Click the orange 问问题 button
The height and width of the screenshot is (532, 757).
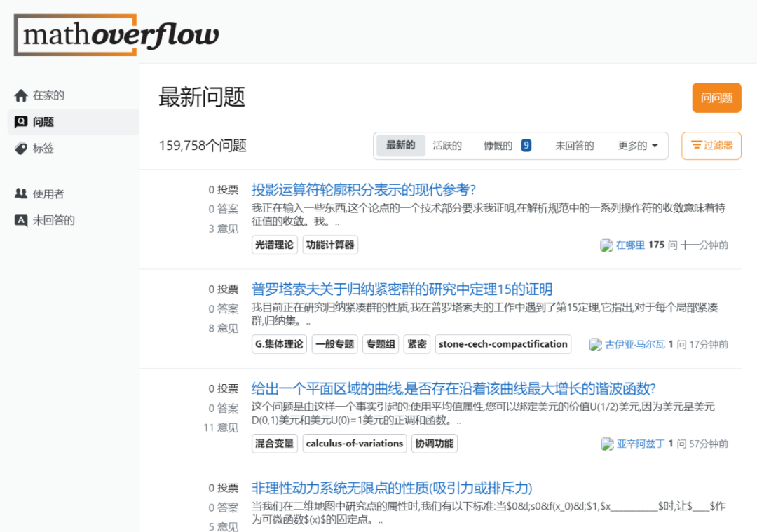point(716,98)
